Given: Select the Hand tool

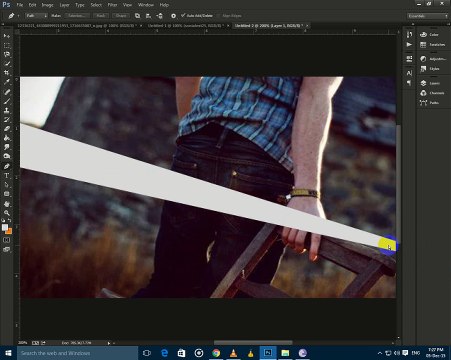Looking at the screenshot, I should 7,204.
